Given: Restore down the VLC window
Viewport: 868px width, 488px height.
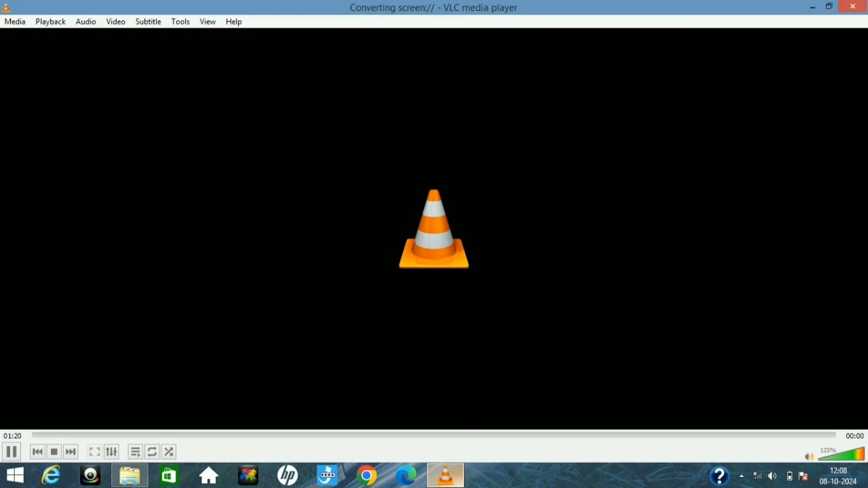Looking at the screenshot, I should [829, 7].
